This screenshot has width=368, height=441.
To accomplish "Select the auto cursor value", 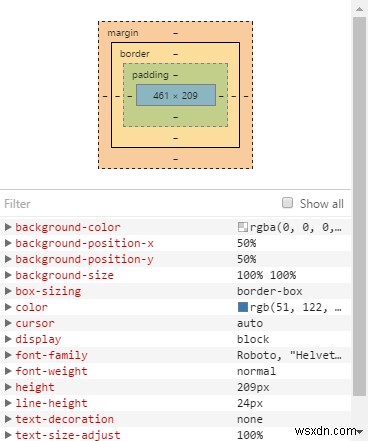I will click(250, 323).
